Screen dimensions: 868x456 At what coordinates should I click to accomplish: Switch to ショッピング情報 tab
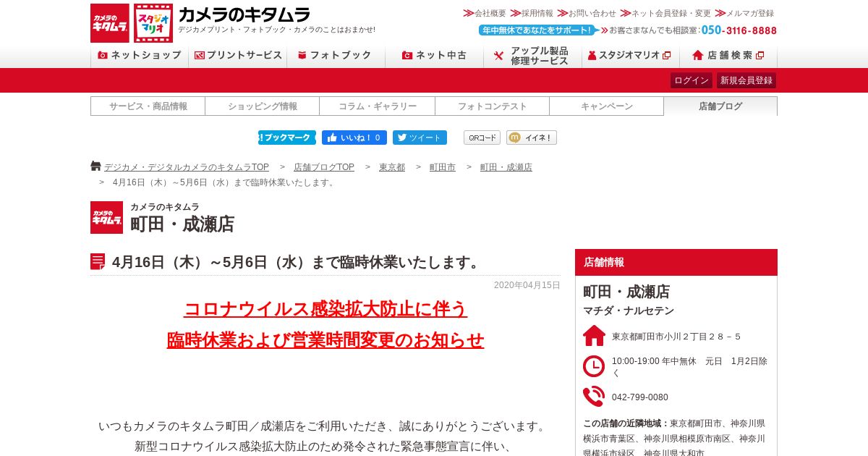pos(263,106)
